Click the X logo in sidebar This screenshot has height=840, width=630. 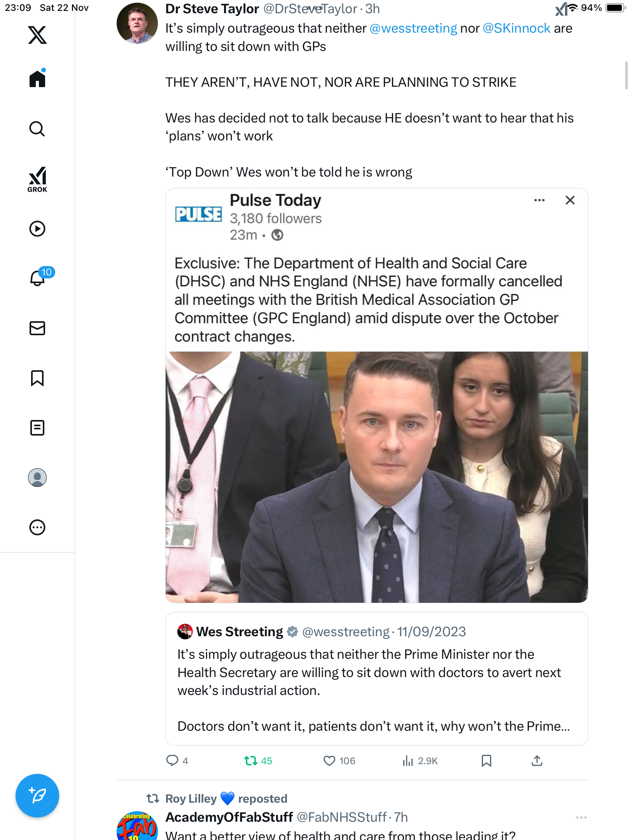click(37, 35)
